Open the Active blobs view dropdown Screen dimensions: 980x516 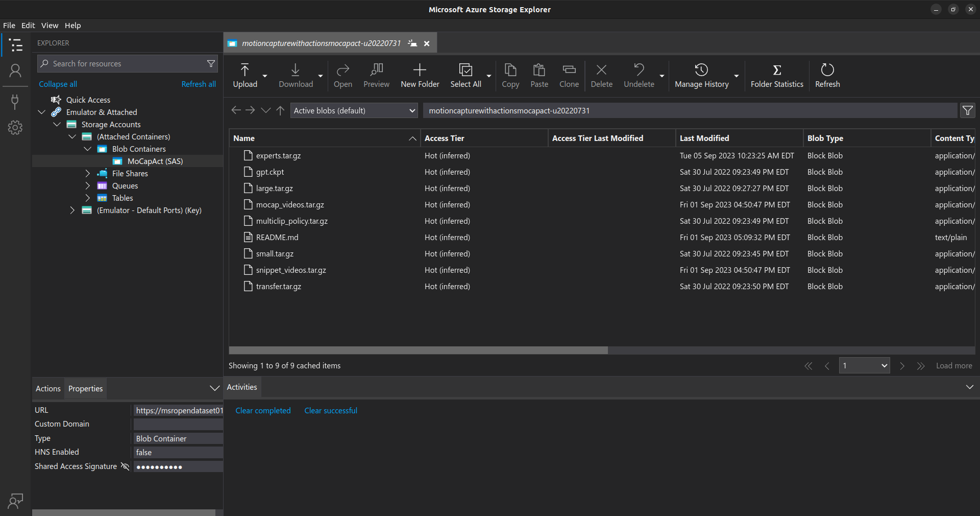(354, 110)
